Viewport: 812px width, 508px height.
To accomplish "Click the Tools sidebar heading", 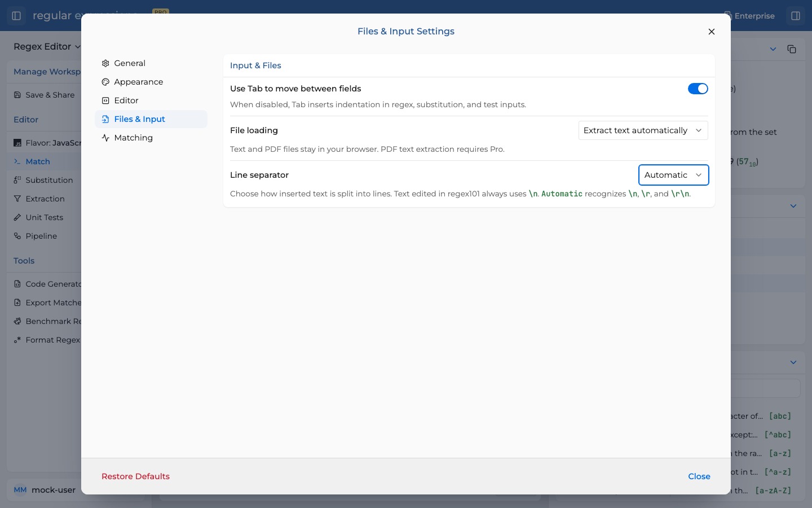I will tap(24, 261).
